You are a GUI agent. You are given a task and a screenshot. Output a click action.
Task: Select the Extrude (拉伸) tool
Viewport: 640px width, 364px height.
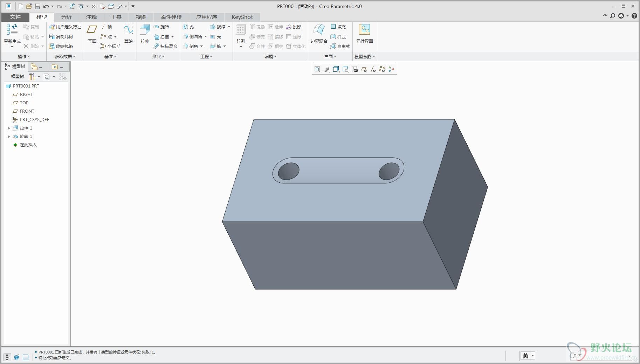[145, 34]
